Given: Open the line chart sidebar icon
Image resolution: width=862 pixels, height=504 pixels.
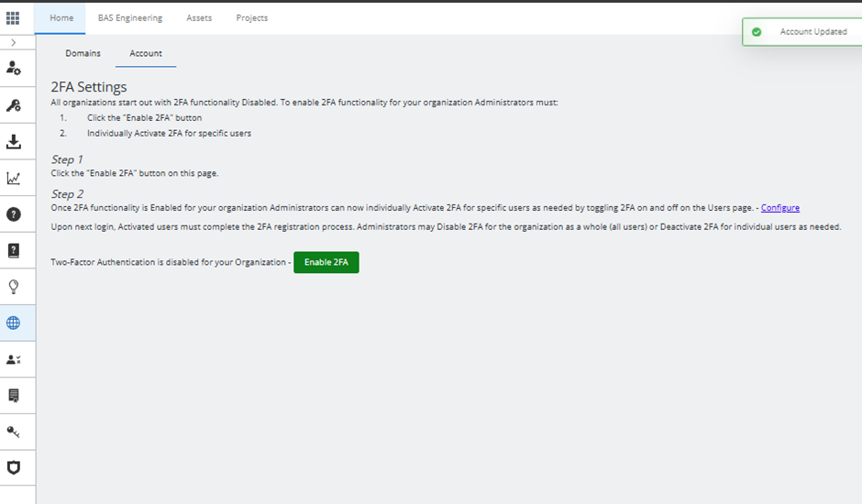Looking at the screenshot, I should point(14,178).
